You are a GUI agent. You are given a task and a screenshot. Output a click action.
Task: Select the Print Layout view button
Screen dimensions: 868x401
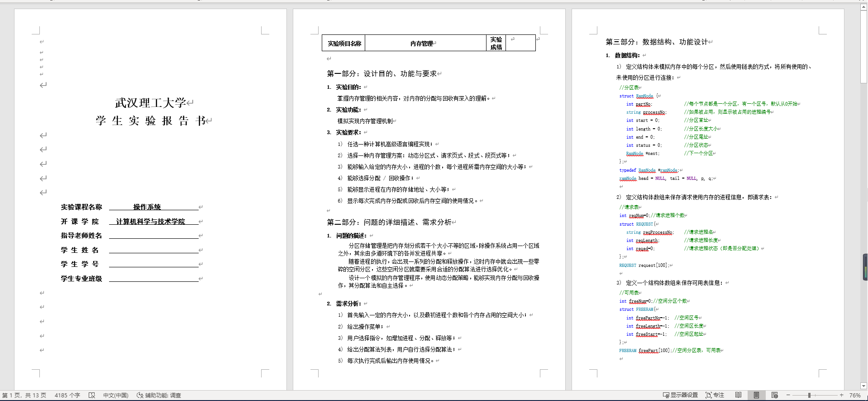756,395
